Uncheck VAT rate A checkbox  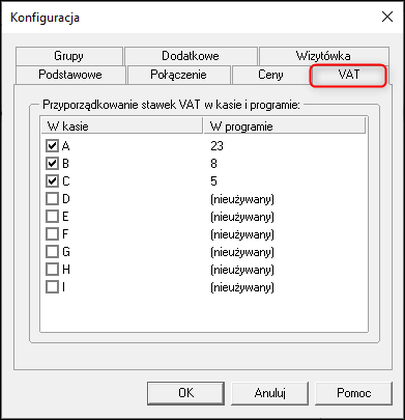coord(52,146)
